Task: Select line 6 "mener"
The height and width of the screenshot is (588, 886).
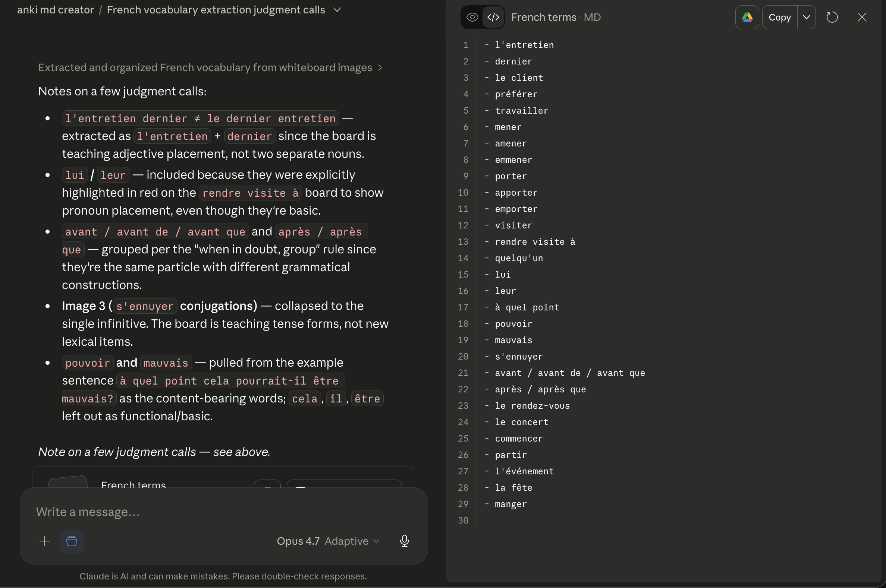Action: (508, 127)
